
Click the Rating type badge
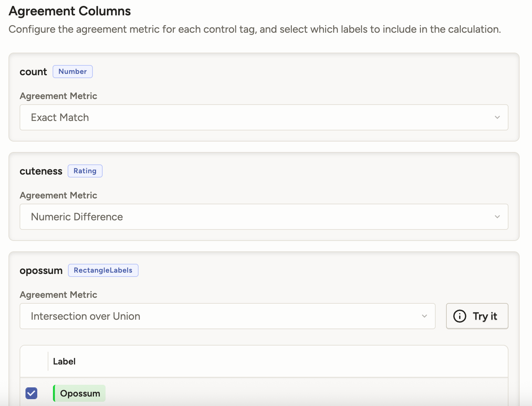(x=85, y=171)
